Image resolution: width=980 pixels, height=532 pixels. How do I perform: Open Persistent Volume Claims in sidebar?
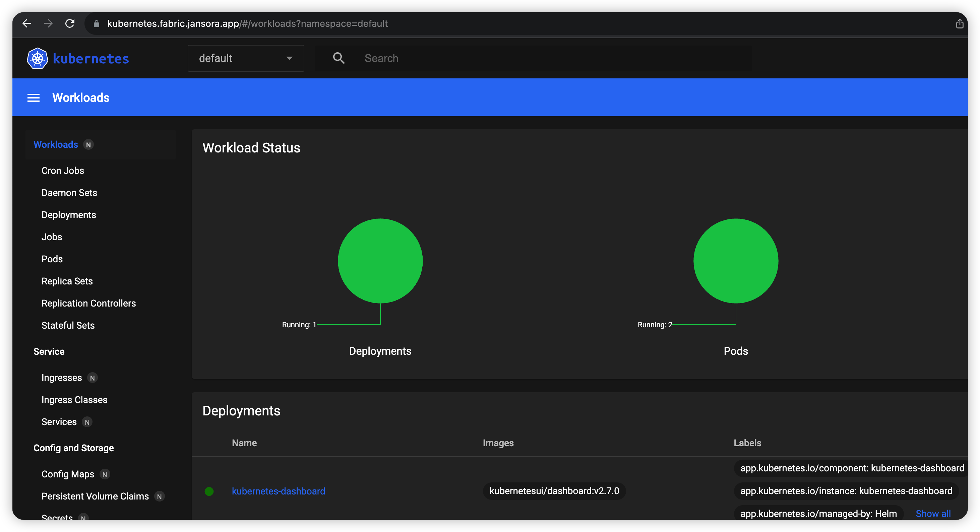pos(95,496)
